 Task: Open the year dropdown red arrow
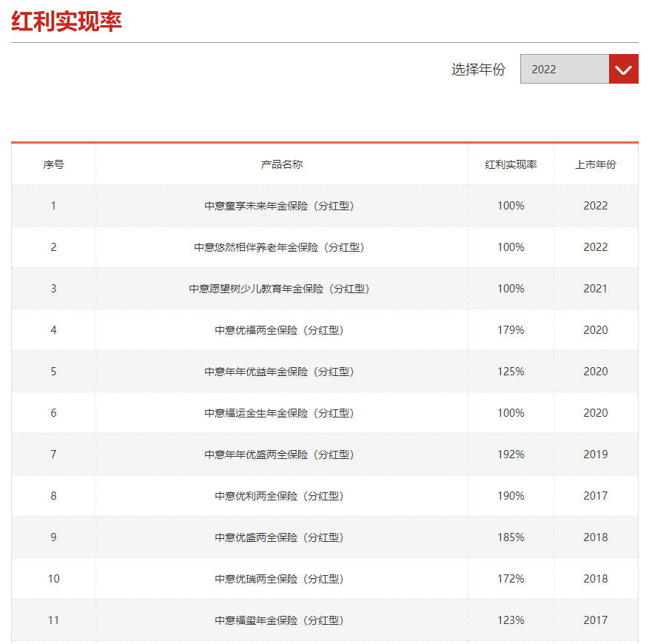[623, 69]
